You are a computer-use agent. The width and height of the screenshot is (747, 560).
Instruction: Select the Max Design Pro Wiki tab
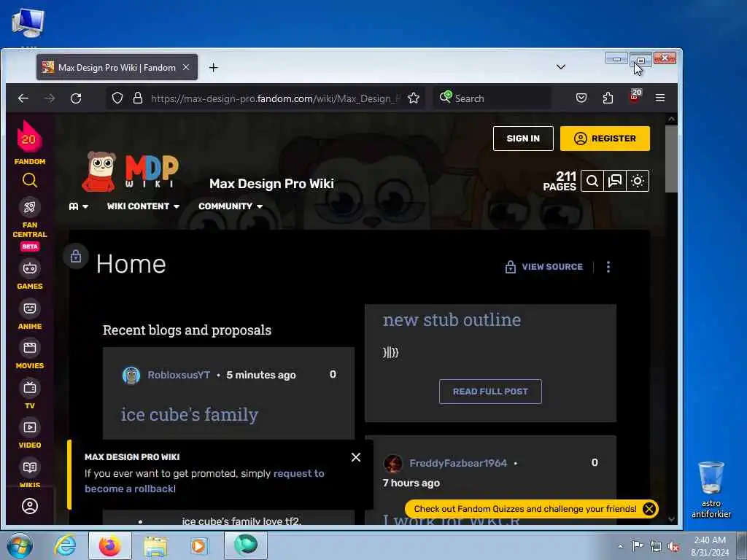point(117,67)
